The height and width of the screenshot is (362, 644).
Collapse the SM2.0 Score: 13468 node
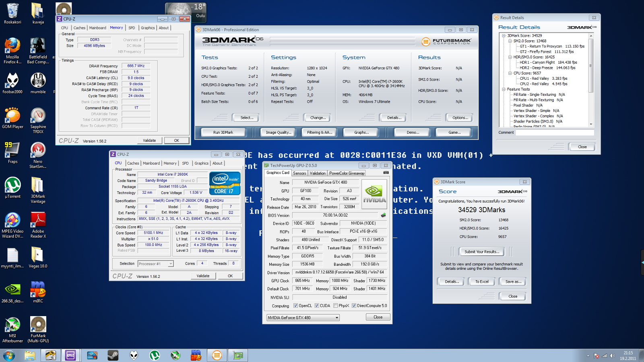(x=510, y=41)
